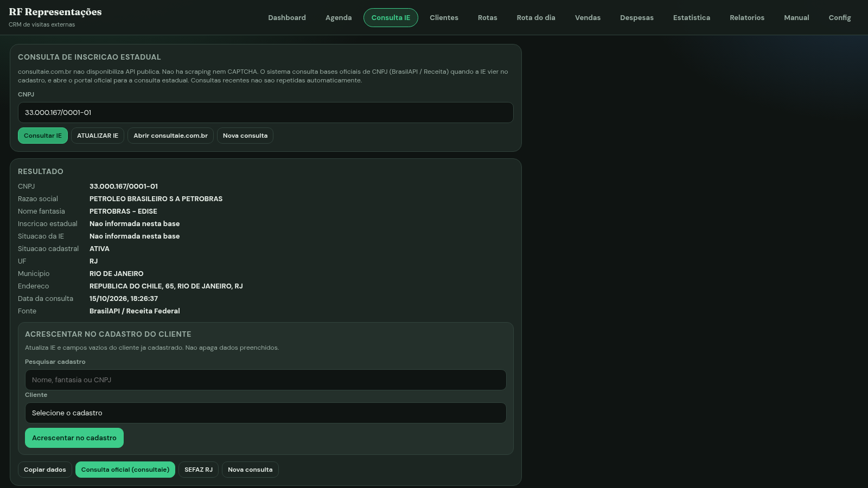Open the Clientes tab

tap(444, 18)
